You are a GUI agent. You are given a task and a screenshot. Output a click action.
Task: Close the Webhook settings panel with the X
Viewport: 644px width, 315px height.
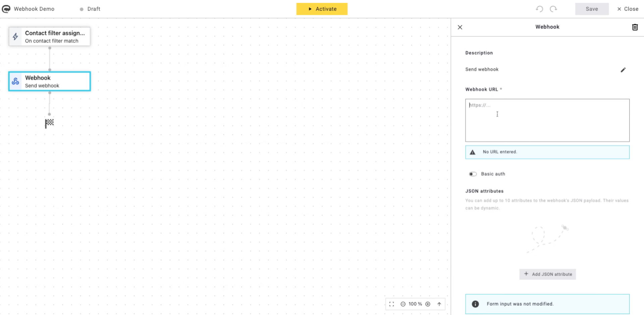tap(460, 27)
